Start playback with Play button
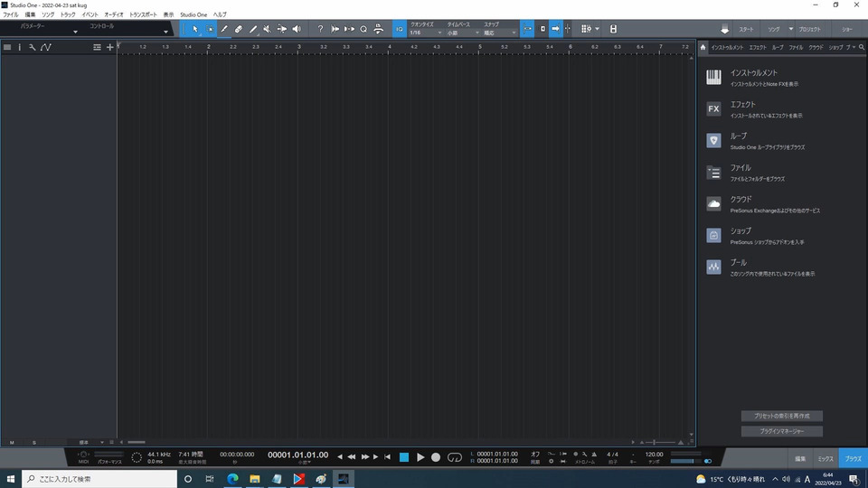The height and width of the screenshot is (488, 868). [x=420, y=457]
